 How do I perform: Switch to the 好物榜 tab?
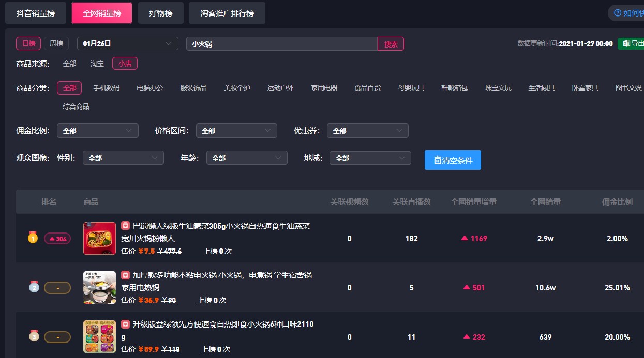coord(160,13)
